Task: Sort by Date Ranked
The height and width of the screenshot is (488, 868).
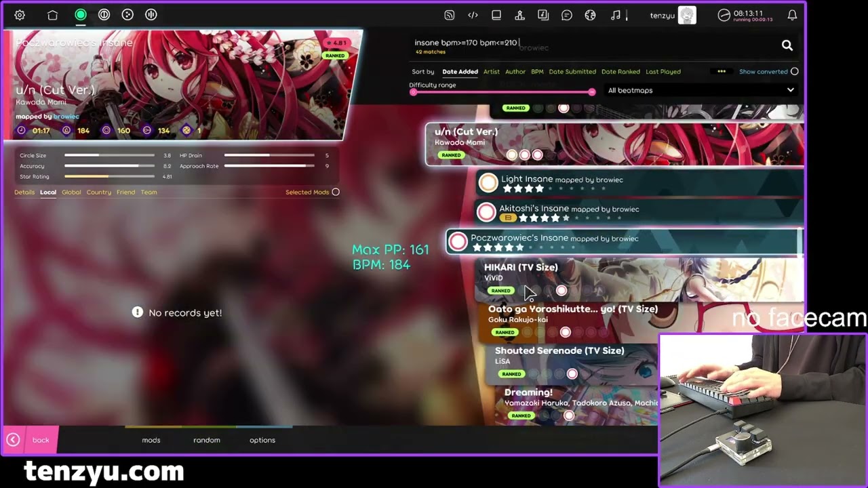Action: pos(620,71)
